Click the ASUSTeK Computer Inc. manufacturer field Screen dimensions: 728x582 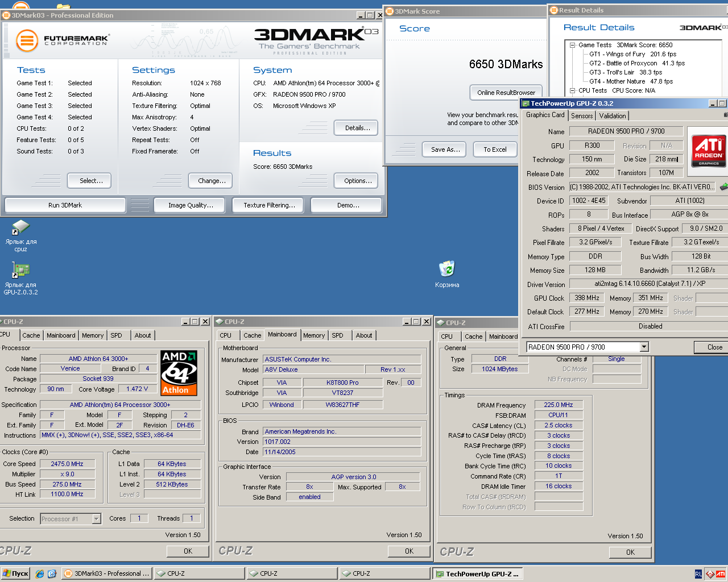pyautogui.click(x=342, y=359)
